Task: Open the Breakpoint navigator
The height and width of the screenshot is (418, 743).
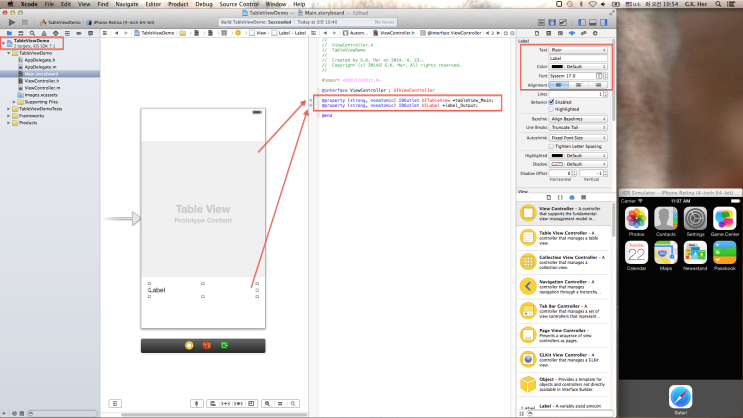Action: (79, 33)
